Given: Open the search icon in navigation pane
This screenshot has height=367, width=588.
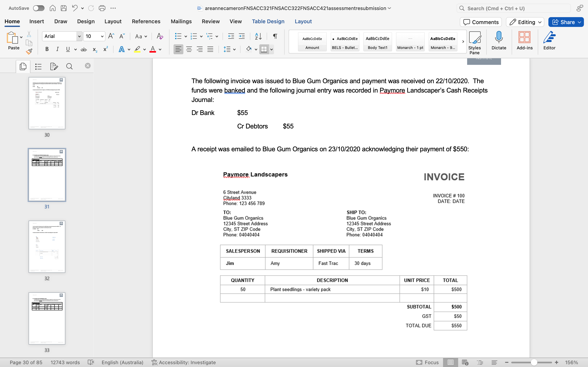Looking at the screenshot, I should 69,66.
